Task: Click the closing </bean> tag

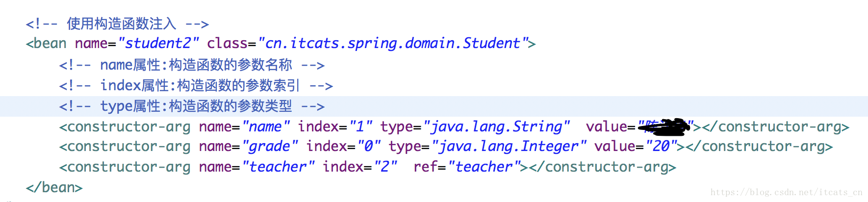Action: (54, 188)
